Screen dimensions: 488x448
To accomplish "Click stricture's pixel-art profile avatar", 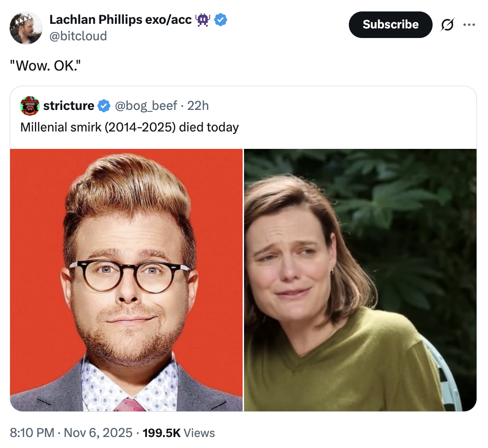I will click(x=29, y=105).
